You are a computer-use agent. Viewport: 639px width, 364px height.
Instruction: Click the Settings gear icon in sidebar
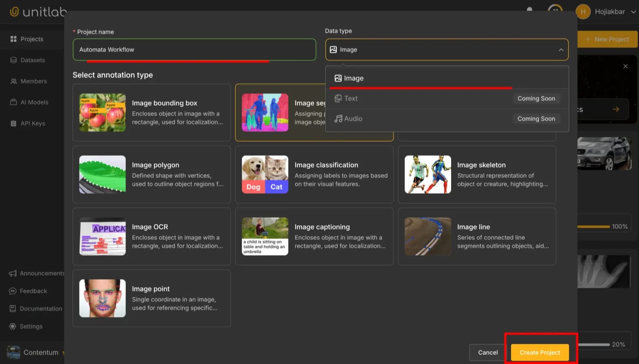13,326
